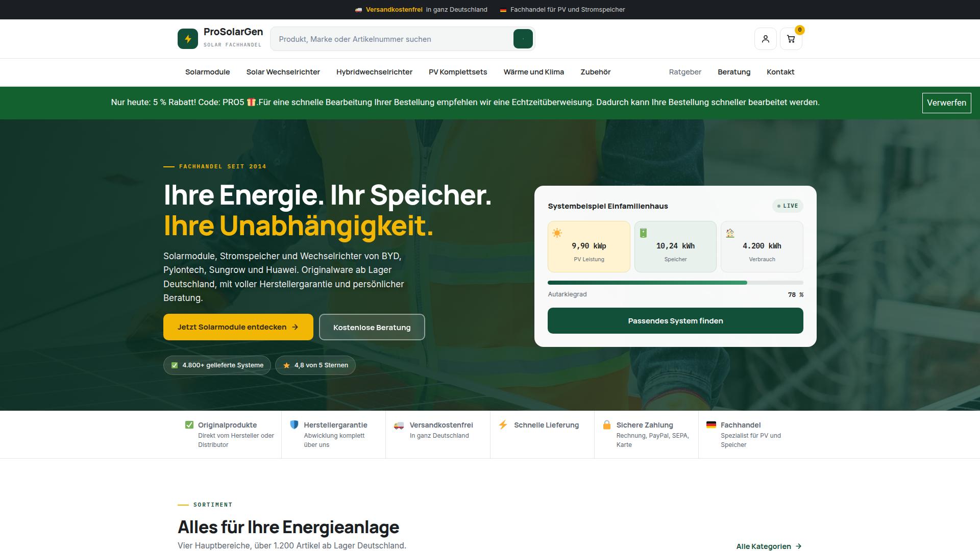Click the truck icon beside Versandkostenfrei feature
980x551 pixels.
399,425
